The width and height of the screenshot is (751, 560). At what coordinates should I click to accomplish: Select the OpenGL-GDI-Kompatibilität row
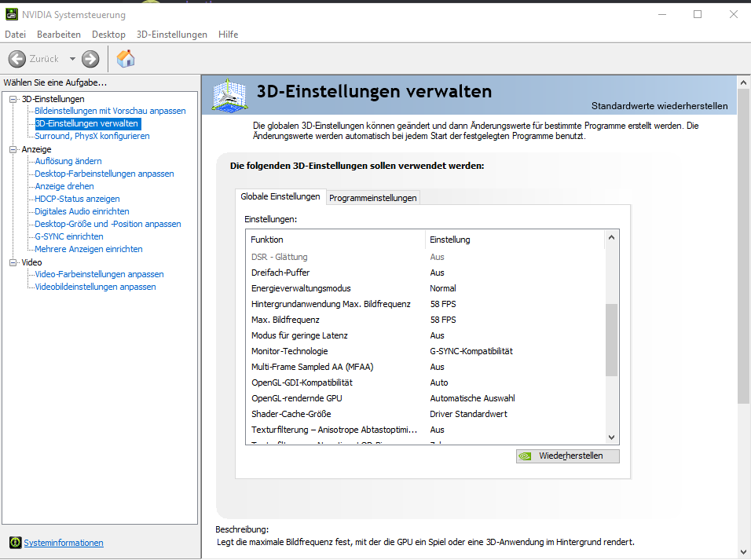(x=425, y=382)
